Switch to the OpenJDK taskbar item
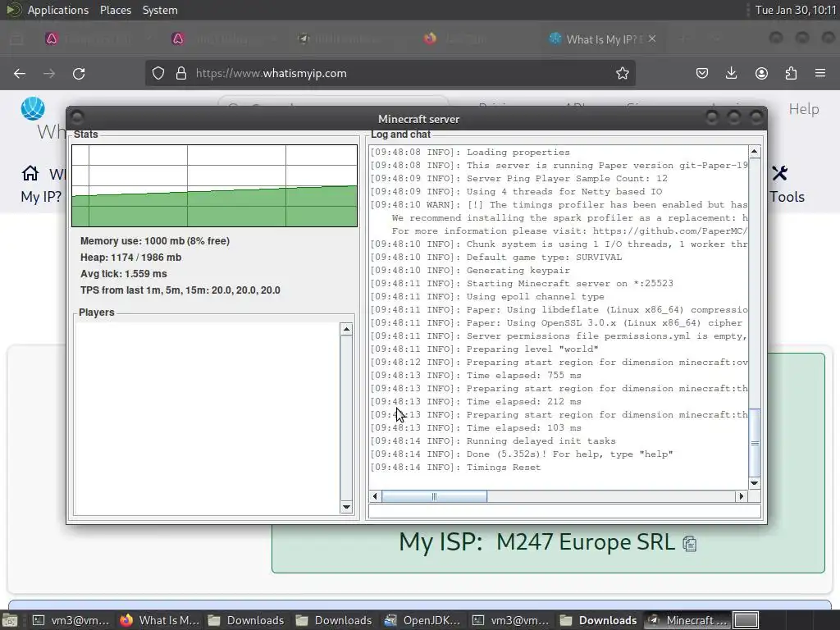This screenshot has width=840, height=630. (422, 620)
